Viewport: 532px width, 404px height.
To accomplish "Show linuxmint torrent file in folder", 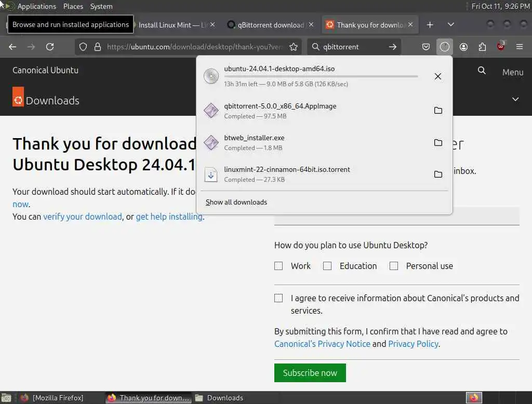I will pyautogui.click(x=438, y=174).
